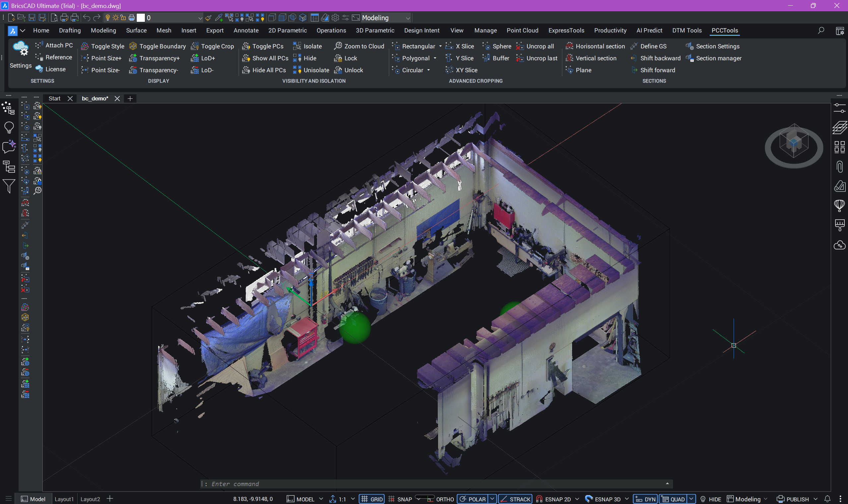Screen dimensions: 848x504
Task: Toggle ESNAP 3D
Action: pos(603,499)
